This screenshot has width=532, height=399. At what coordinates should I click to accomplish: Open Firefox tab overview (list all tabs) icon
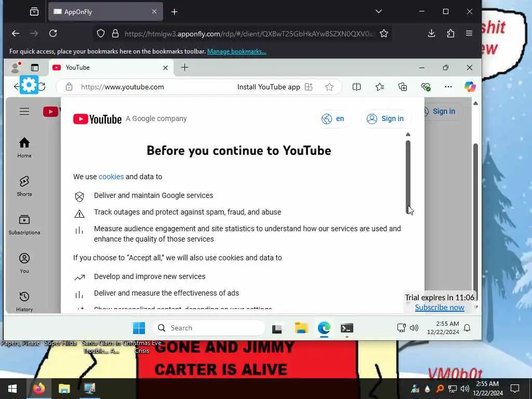(34, 12)
